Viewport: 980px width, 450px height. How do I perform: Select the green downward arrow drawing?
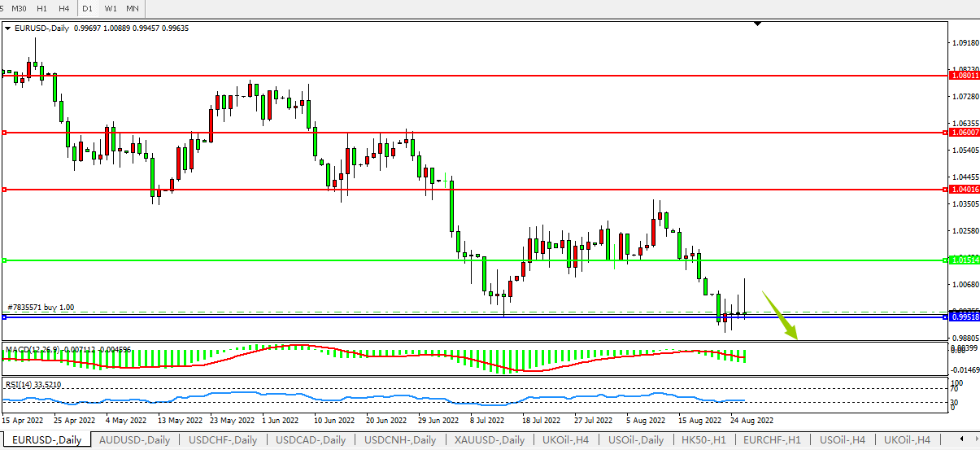[782, 318]
